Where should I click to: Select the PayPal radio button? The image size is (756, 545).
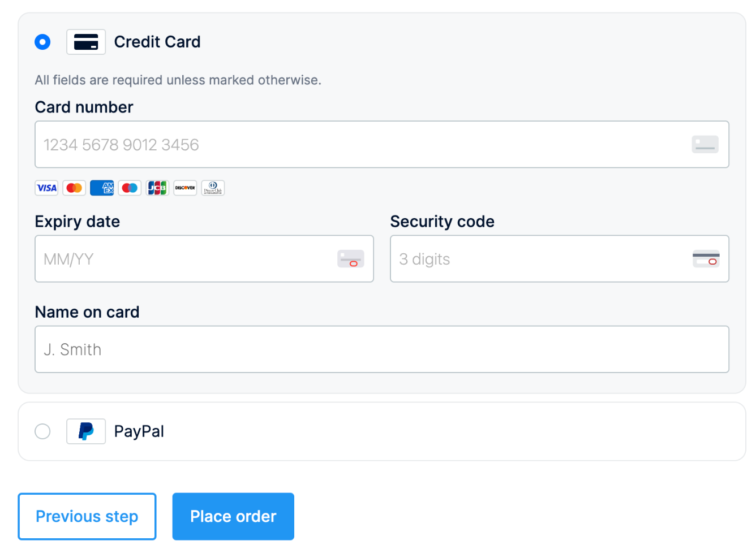42,431
